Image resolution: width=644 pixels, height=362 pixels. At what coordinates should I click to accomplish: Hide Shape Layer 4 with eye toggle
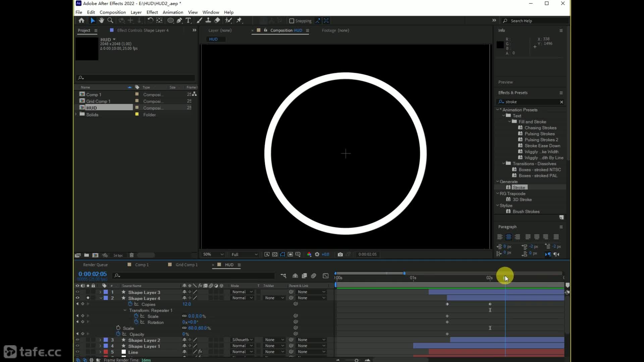pyautogui.click(x=77, y=298)
